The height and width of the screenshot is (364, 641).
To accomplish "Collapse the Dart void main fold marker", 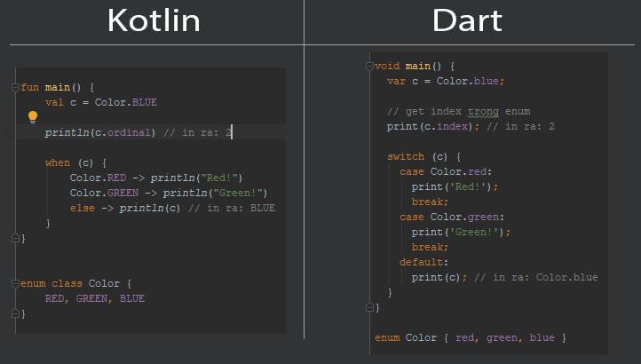I will (369, 66).
